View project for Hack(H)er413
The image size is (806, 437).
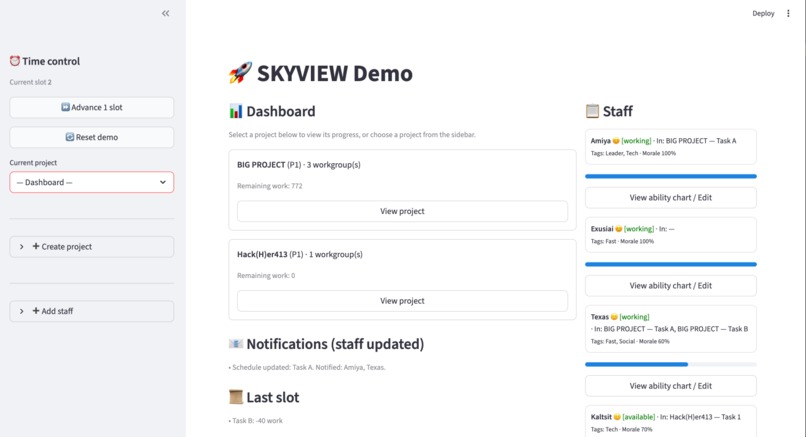point(402,301)
